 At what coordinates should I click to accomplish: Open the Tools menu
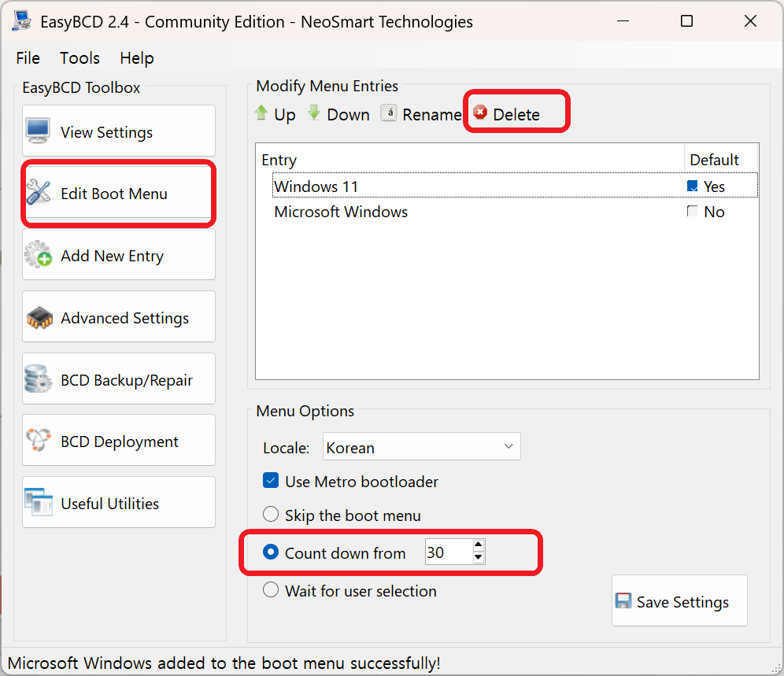(x=80, y=57)
